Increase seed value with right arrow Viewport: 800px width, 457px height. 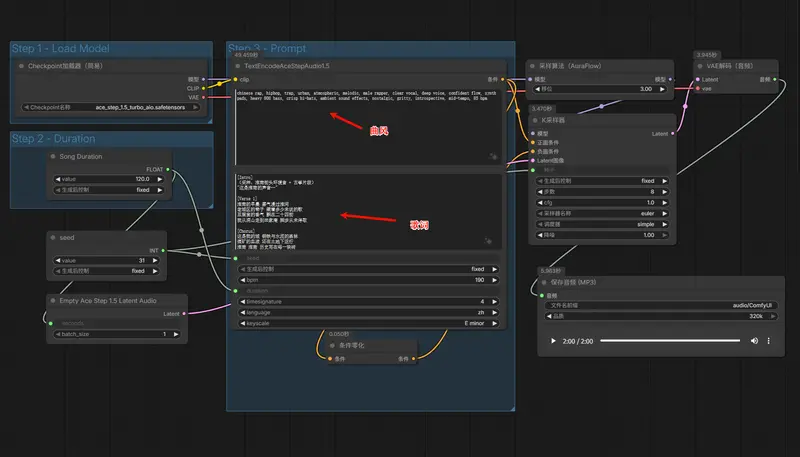coord(155,260)
